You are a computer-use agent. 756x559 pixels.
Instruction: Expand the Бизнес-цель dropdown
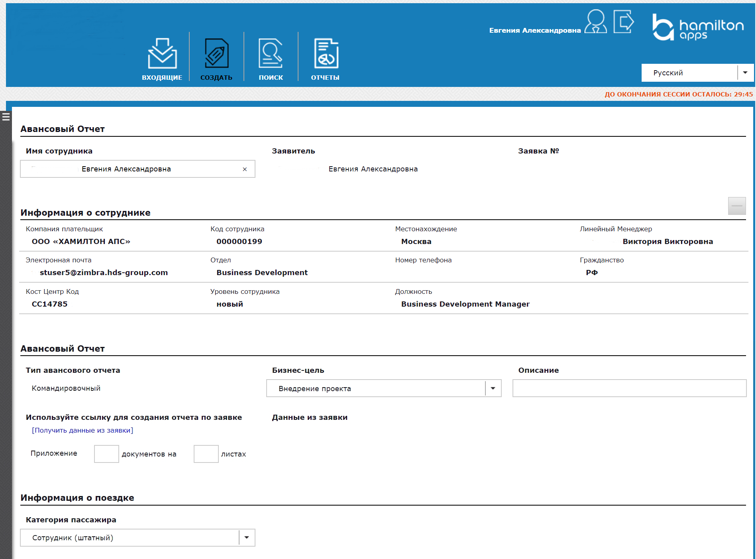pos(493,388)
